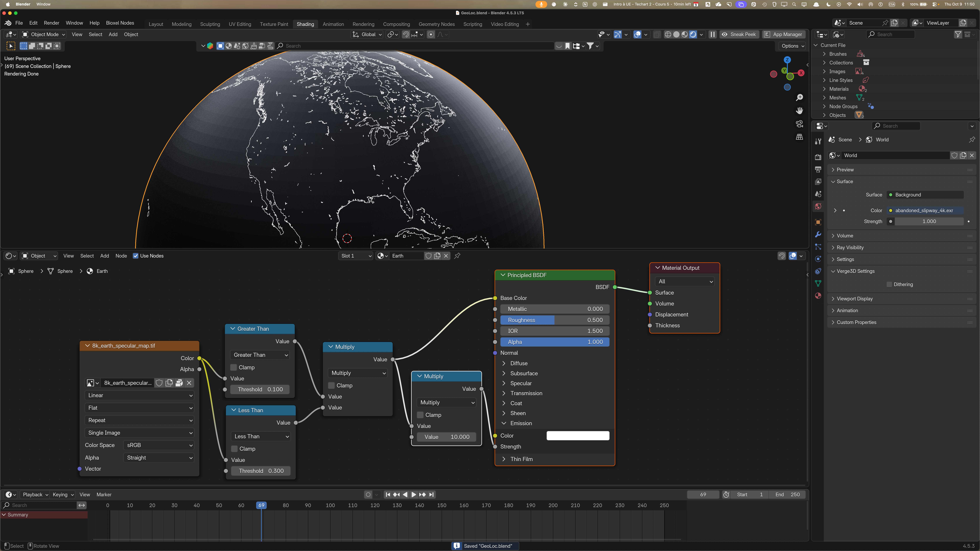The height and width of the screenshot is (551, 980).
Task: Open the Object properties tab
Action: coord(818,222)
